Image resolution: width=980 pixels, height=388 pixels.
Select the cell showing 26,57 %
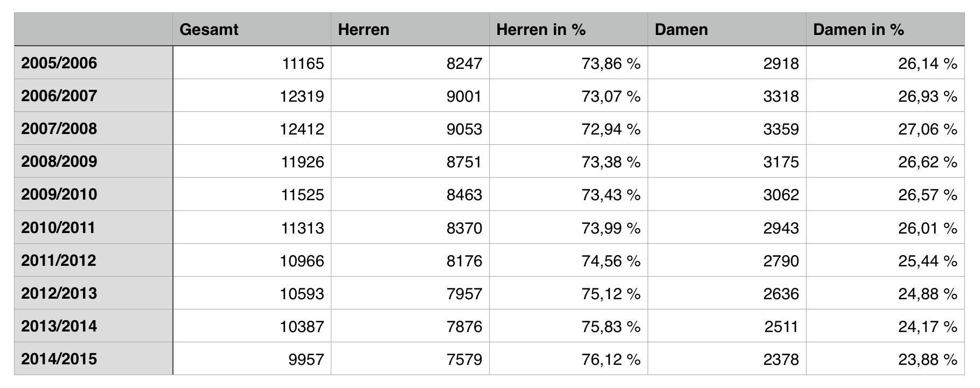pyautogui.click(x=885, y=194)
